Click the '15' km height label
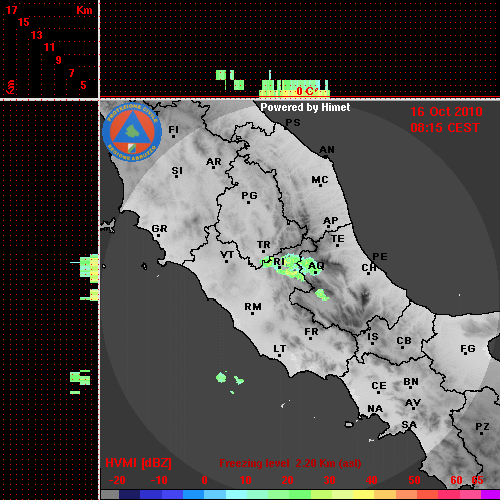500x500 pixels. click(24, 23)
